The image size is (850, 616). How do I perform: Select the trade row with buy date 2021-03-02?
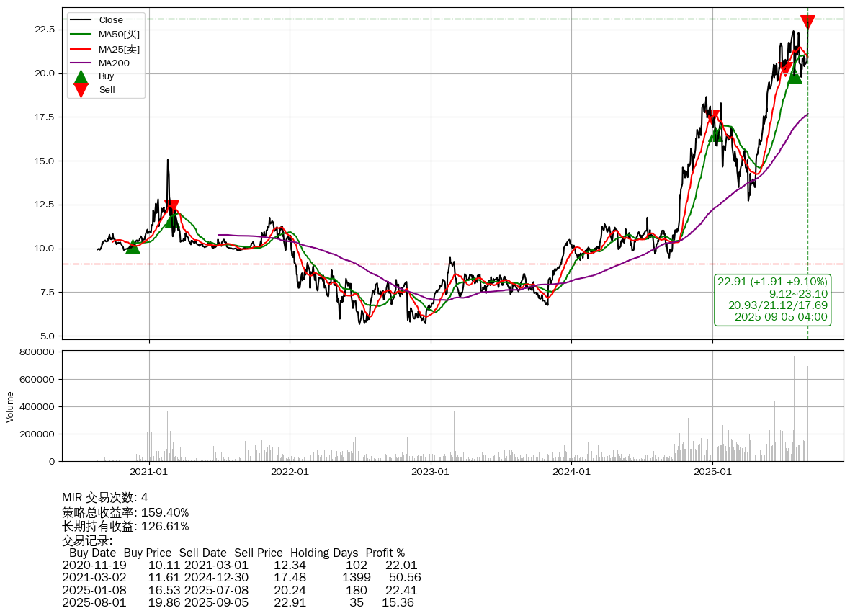point(241,578)
